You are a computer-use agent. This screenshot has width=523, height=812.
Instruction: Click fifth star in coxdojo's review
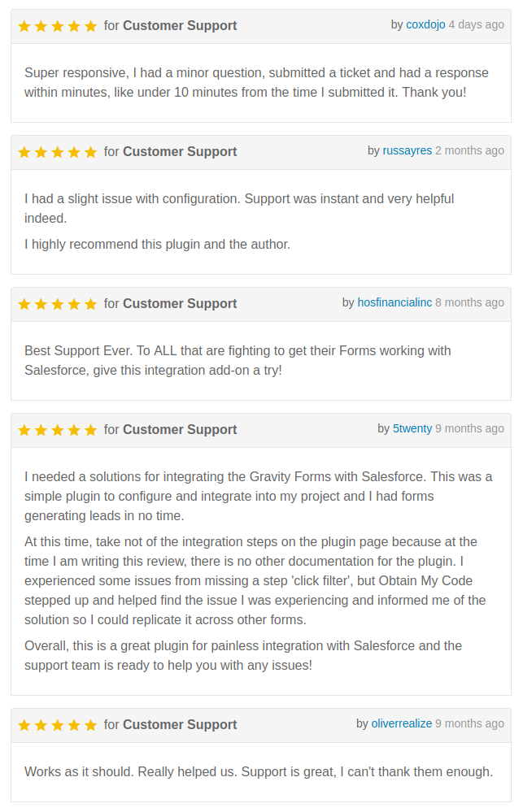91,26
